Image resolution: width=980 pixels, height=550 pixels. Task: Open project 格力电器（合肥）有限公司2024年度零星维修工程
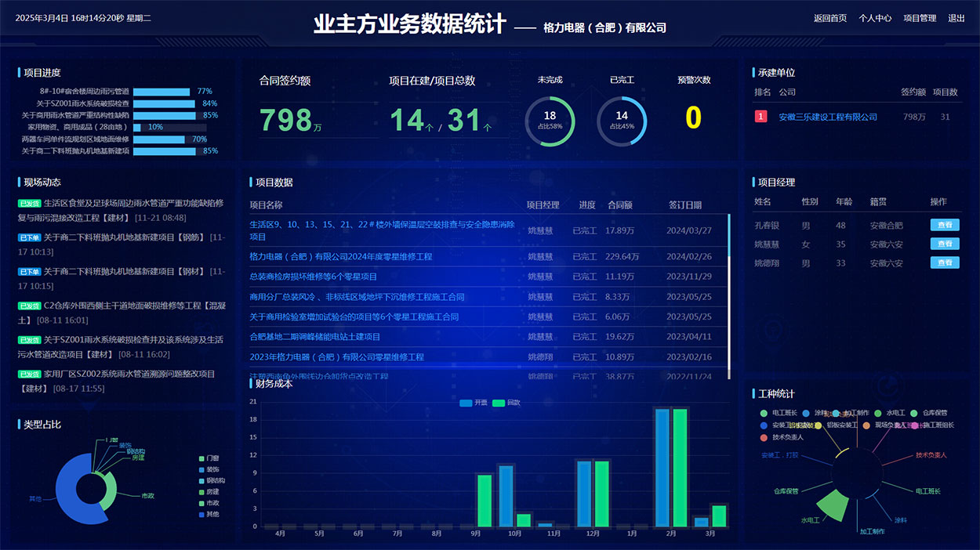tap(341, 256)
